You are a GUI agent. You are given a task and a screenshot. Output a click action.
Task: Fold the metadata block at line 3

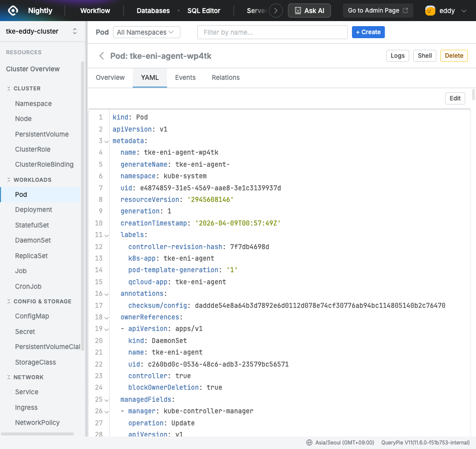pos(106,142)
